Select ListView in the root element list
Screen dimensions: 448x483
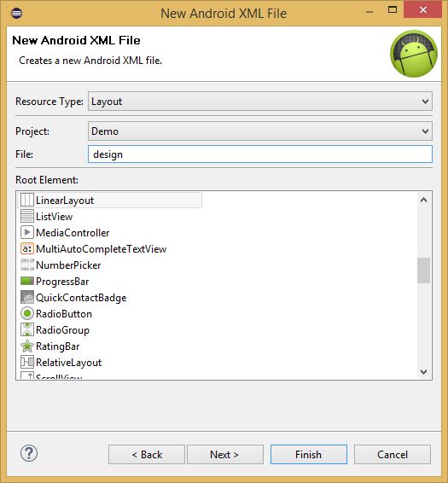pos(55,217)
